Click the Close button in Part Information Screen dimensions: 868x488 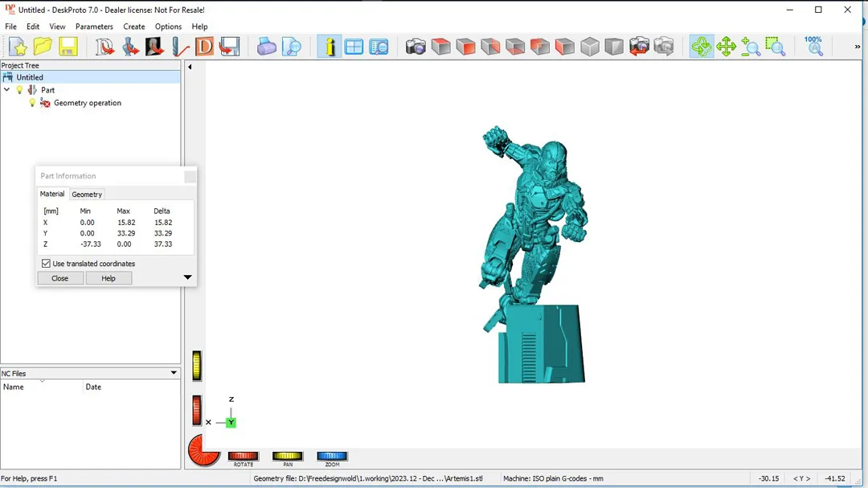[59, 278]
